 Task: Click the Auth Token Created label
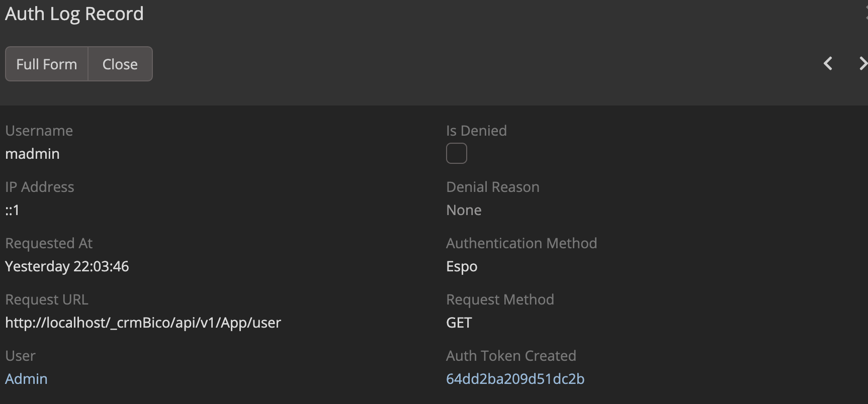(x=511, y=356)
